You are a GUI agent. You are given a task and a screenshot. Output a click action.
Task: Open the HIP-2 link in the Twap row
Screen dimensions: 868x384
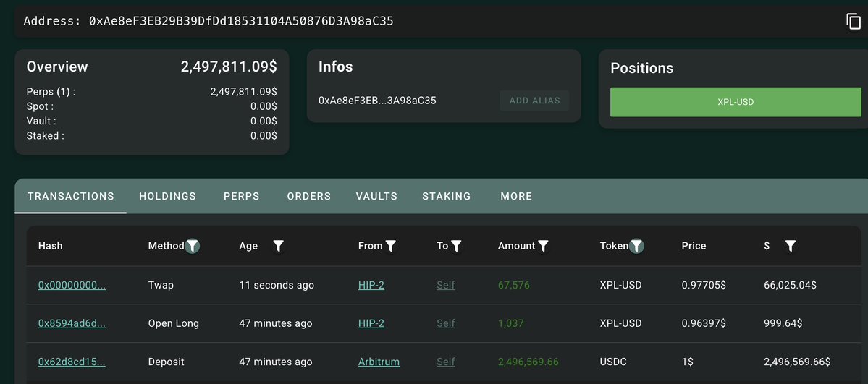371,286
